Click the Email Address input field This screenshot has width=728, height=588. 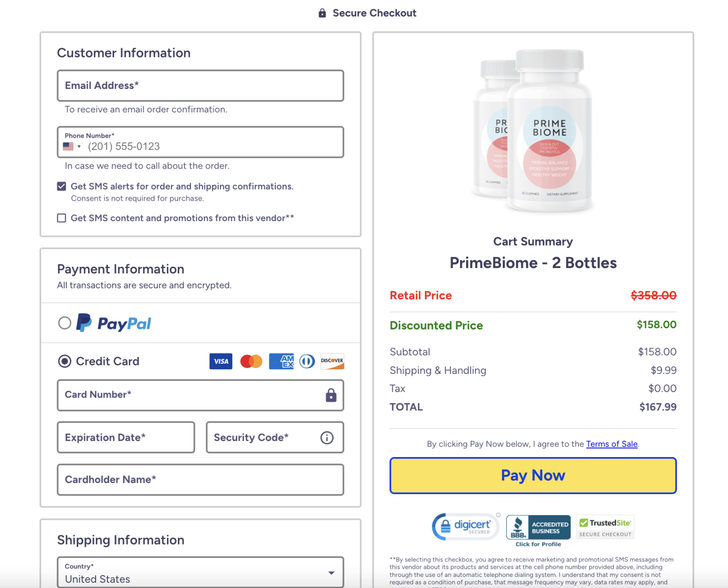[200, 85]
